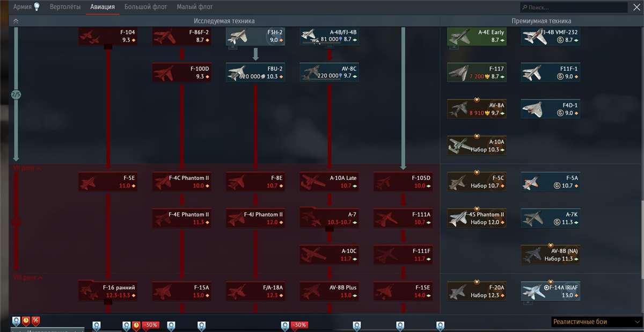The height and width of the screenshot is (332, 644).
Task: Click the F-4J Phantom II card
Action: pos(255,218)
